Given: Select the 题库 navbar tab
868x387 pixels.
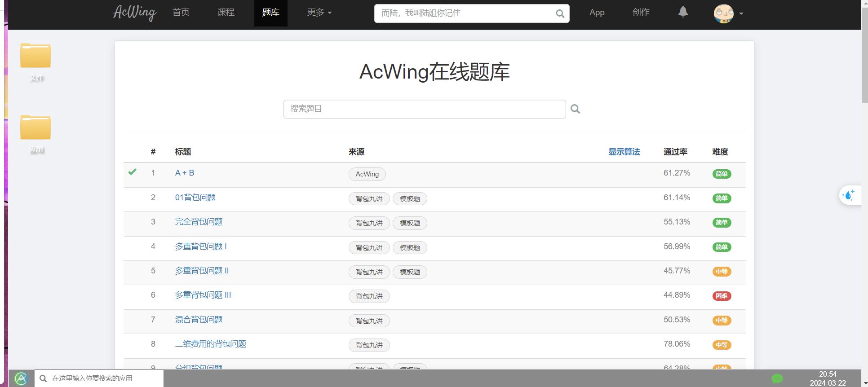Looking at the screenshot, I should pos(270,13).
